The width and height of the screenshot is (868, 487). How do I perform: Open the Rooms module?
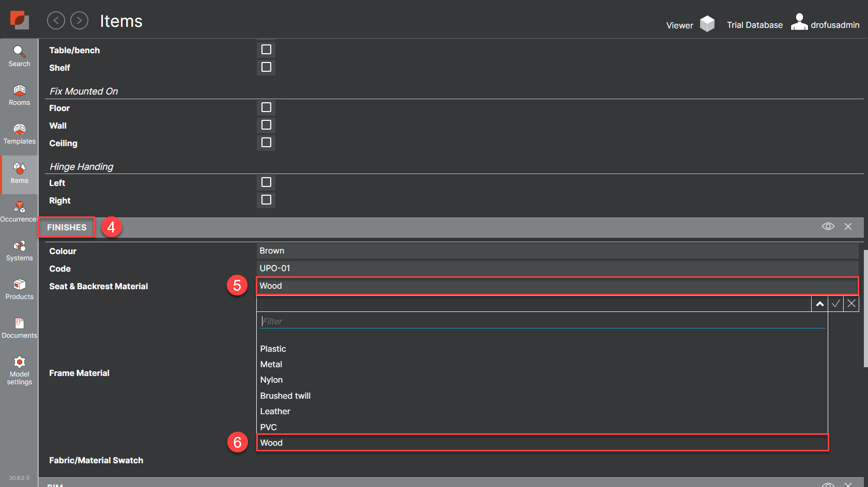pos(19,96)
